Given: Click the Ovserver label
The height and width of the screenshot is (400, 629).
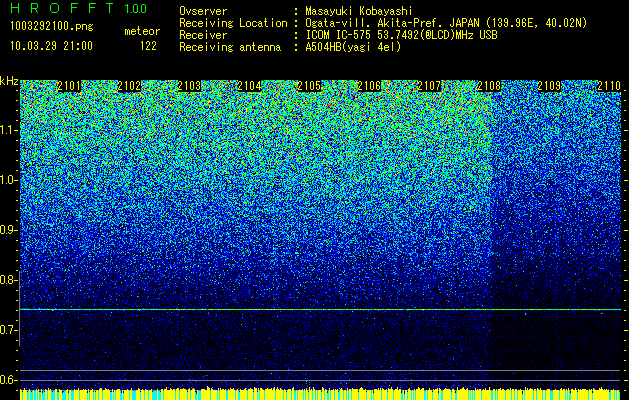Looking at the screenshot, I should 203,11.
